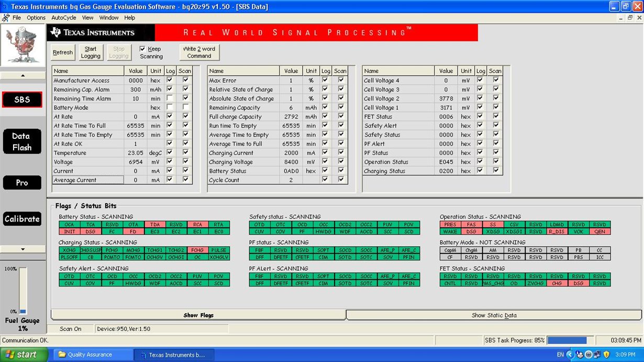Click the CHG flag in FET Status
This screenshot has height=362, width=644.
pos(557,283)
